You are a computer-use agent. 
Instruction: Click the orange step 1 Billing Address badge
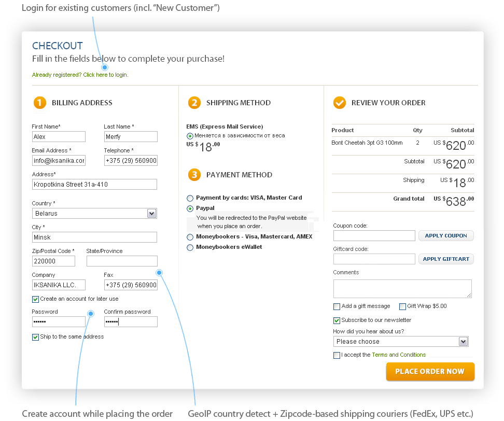[40, 103]
